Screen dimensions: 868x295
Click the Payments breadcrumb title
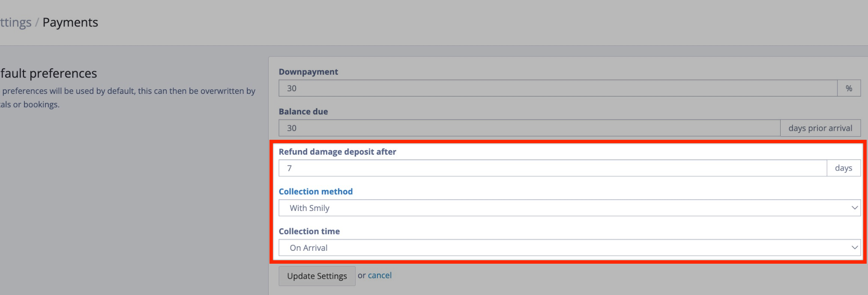[x=70, y=22]
